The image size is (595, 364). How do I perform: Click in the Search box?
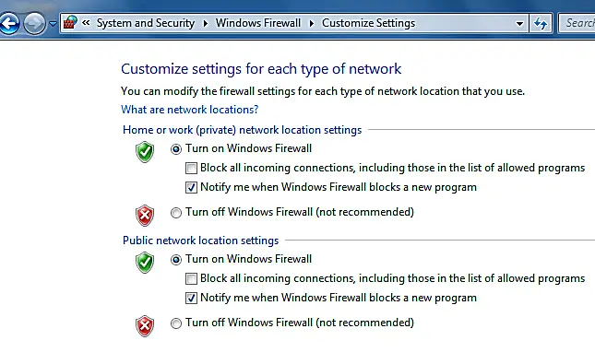tap(577, 24)
